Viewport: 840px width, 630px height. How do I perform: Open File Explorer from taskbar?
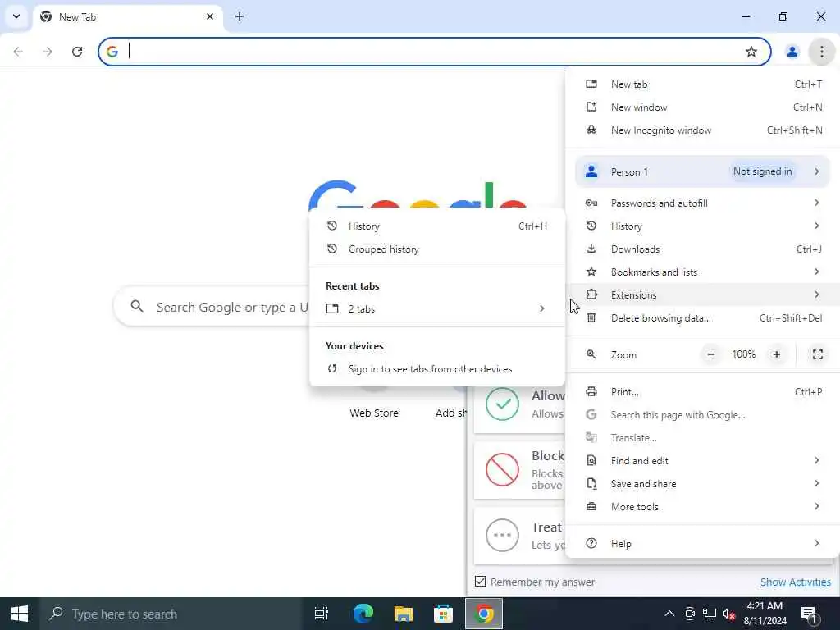pos(403,614)
